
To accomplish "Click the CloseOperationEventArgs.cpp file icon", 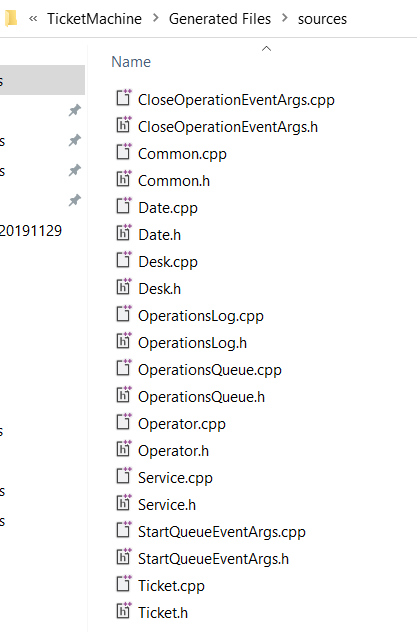I will tap(124, 98).
